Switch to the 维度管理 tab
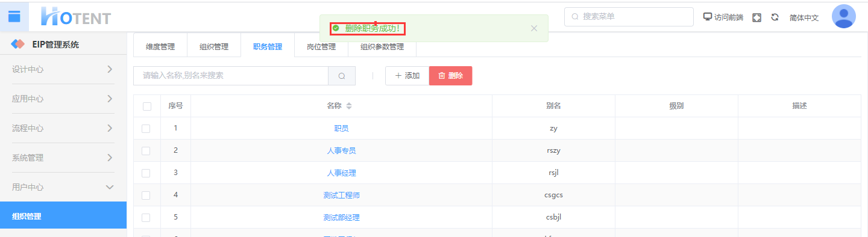Screen dimensions: 868x237 pos(160,46)
